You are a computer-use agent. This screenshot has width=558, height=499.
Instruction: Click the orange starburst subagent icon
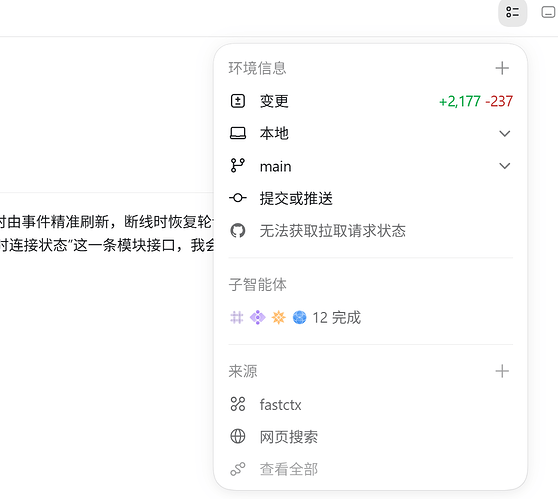(279, 317)
